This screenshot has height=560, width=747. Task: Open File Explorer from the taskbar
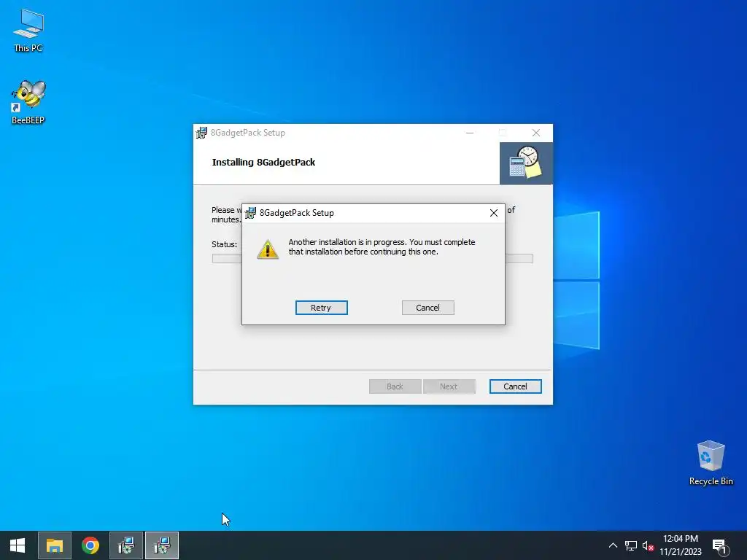tap(54, 545)
